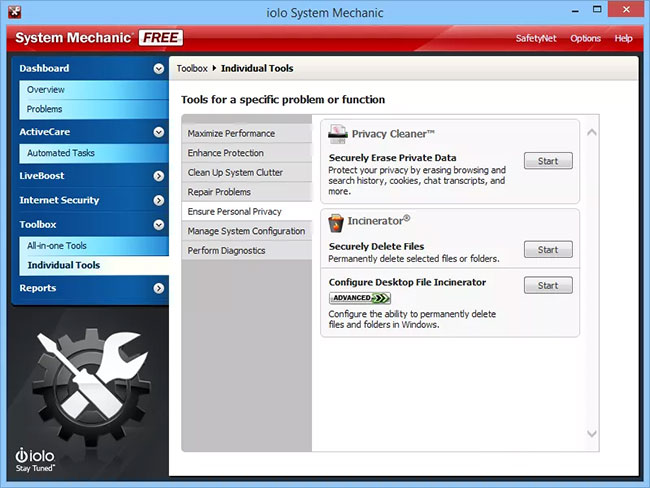Select the Enhance Protection category
Image resolution: width=650 pixels, height=488 pixels.
tap(247, 153)
